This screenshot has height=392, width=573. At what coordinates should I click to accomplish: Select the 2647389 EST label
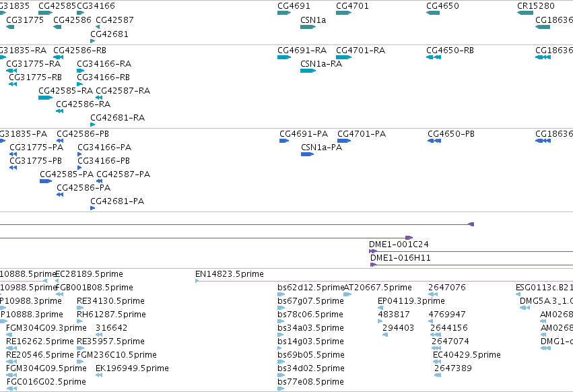pyautogui.click(x=453, y=368)
